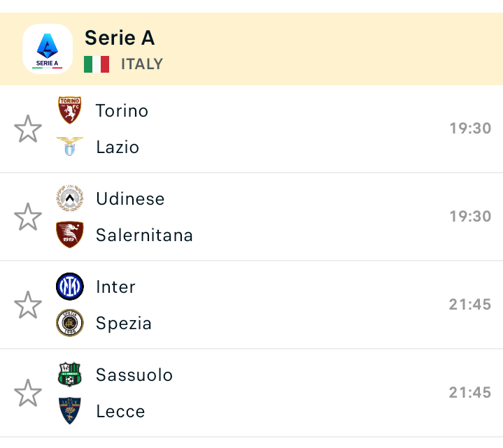Click the Salernitana club crest
Screen dimensions: 503x448
click(70, 235)
